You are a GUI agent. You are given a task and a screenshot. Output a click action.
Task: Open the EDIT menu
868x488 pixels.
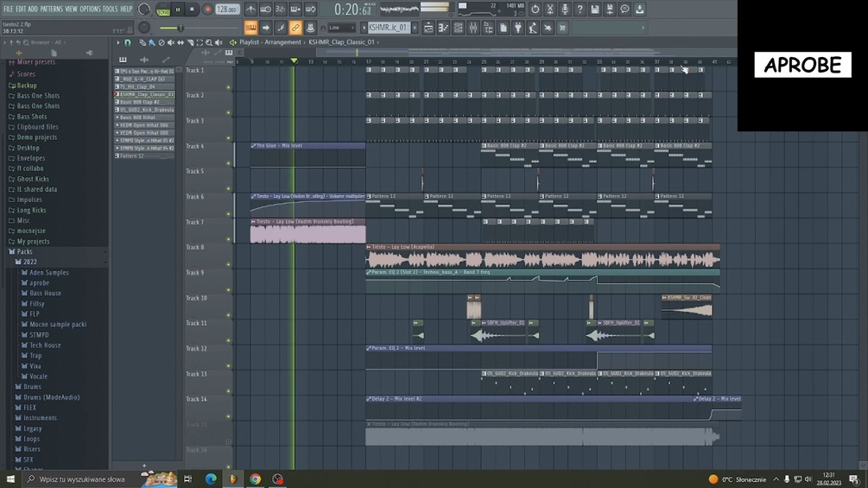(x=21, y=10)
